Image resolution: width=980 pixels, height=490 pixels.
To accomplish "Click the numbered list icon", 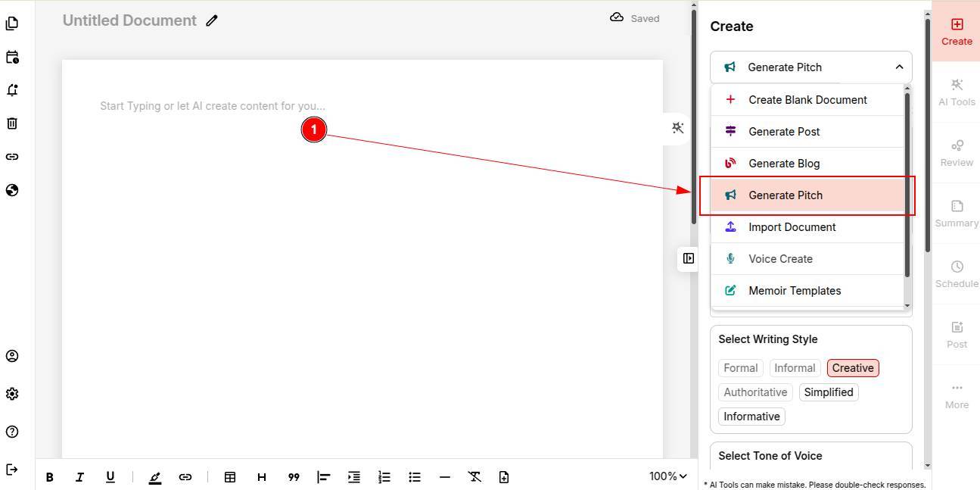I will coord(384,477).
